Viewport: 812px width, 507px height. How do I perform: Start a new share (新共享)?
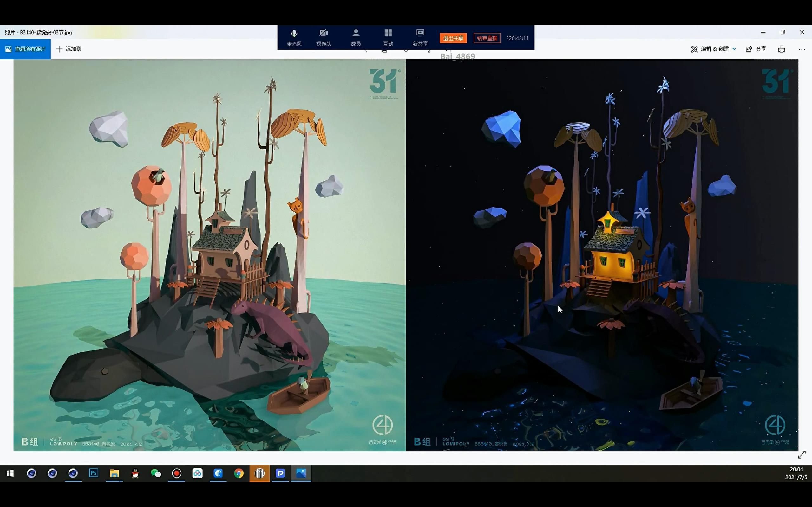420,37
